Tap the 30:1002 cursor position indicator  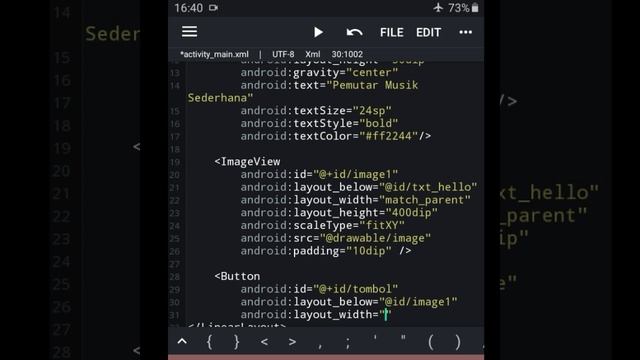pyautogui.click(x=347, y=54)
